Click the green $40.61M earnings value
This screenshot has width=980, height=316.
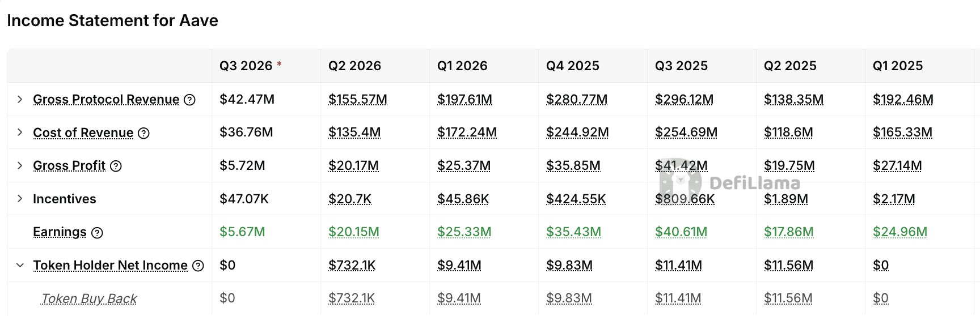(681, 232)
